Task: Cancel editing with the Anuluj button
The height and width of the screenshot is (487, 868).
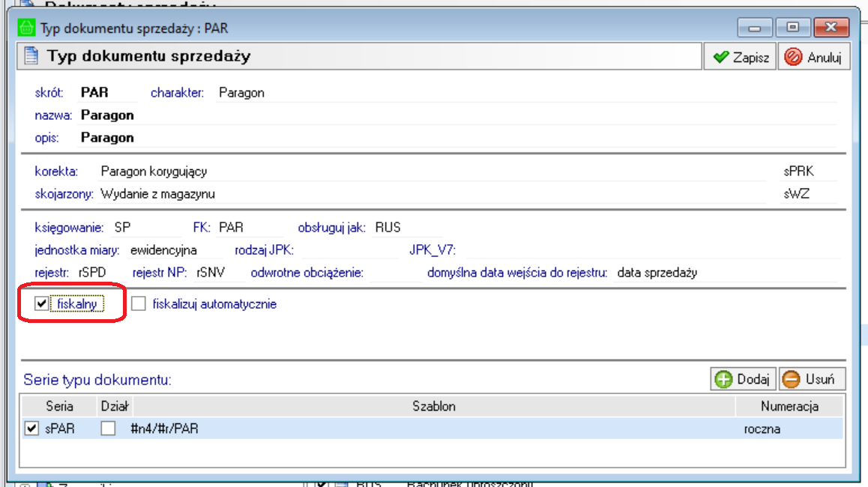Action: [x=815, y=58]
